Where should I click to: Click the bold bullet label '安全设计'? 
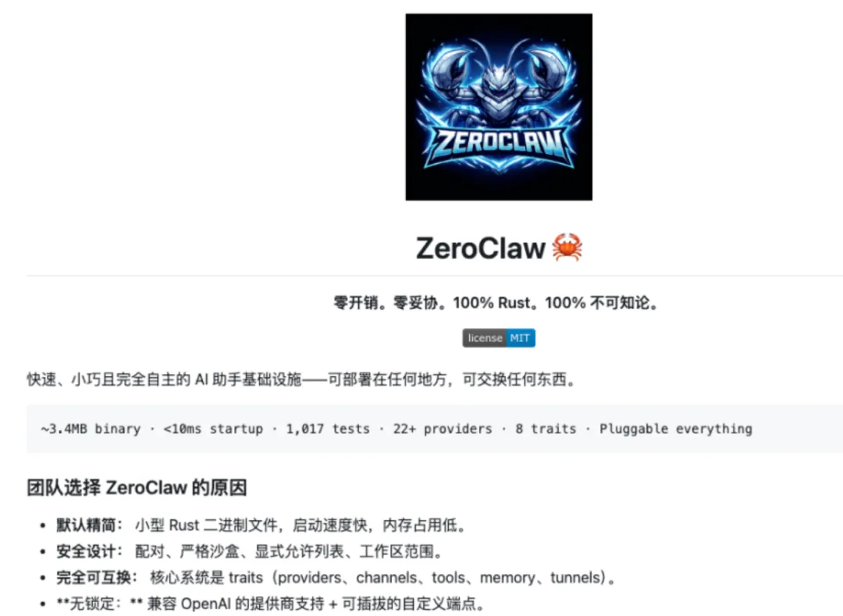(x=86, y=551)
